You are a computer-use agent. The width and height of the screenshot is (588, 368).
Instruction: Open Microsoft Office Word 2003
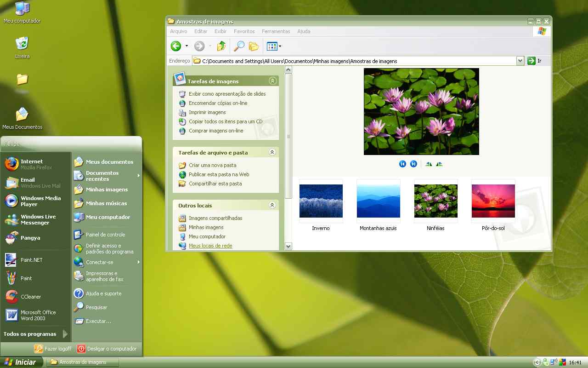(37, 315)
